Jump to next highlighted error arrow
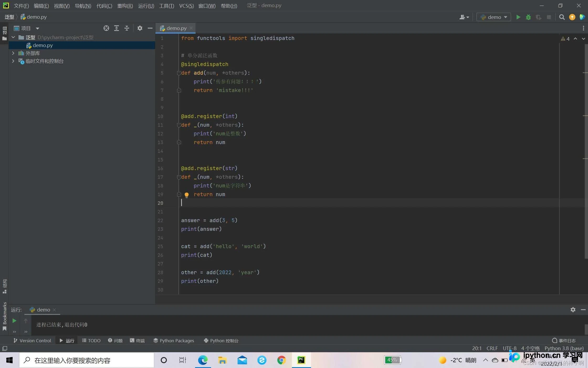This screenshot has height=368, width=588. (x=583, y=39)
